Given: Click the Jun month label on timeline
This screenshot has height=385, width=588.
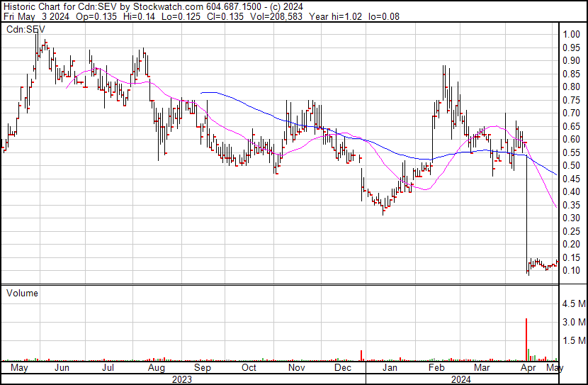Looking at the screenshot, I should pos(62,368).
